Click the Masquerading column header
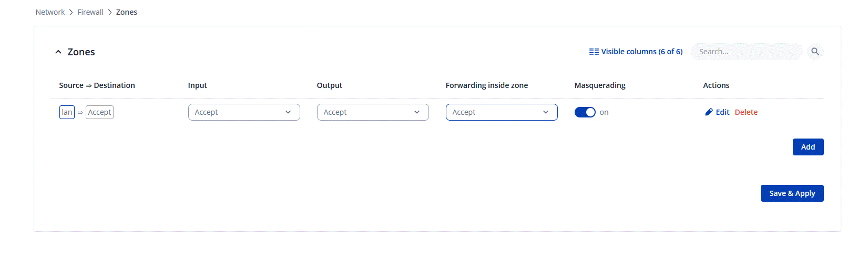868x256 pixels. [x=600, y=85]
